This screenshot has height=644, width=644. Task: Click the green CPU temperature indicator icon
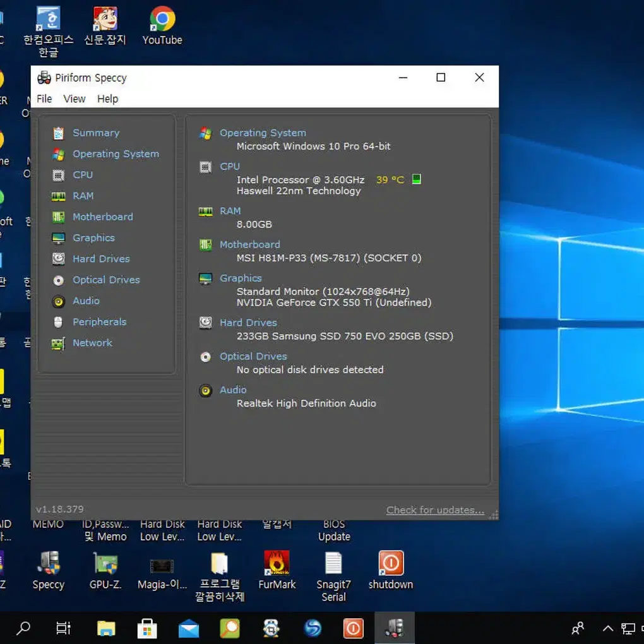[416, 179]
